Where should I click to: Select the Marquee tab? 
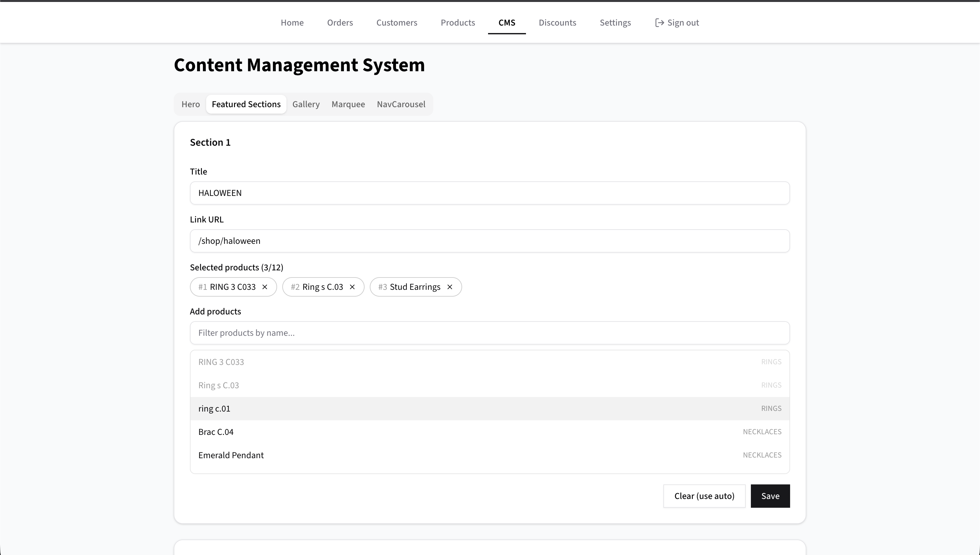pyautogui.click(x=348, y=105)
